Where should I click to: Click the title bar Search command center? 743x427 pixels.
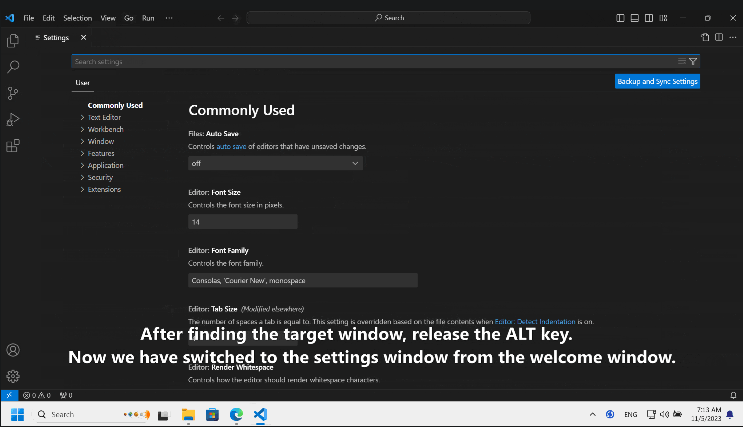pos(389,18)
